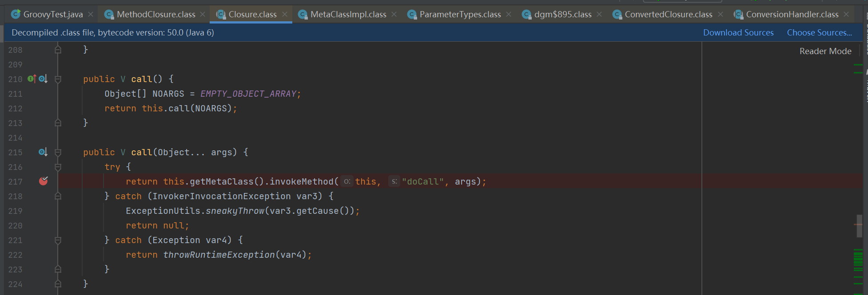Image resolution: width=868 pixels, height=295 pixels.
Task: Open the MethodClosure.class tab
Action: [156, 14]
